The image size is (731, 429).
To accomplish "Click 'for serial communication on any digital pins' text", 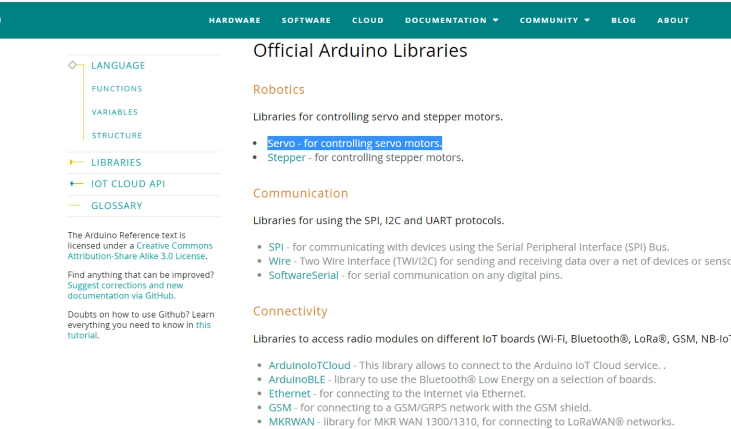I will [455, 275].
